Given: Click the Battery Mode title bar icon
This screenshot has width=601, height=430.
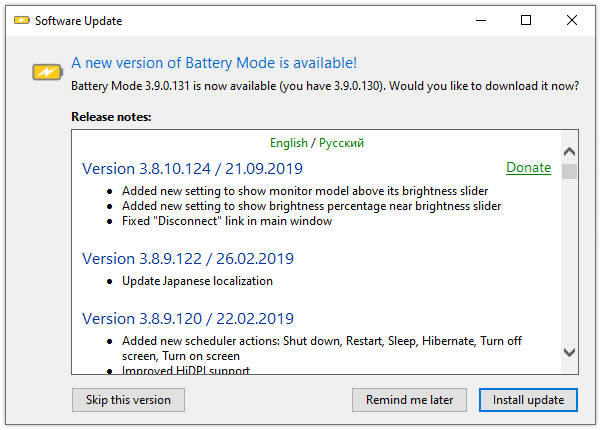Looking at the screenshot, I should (20, 20).
